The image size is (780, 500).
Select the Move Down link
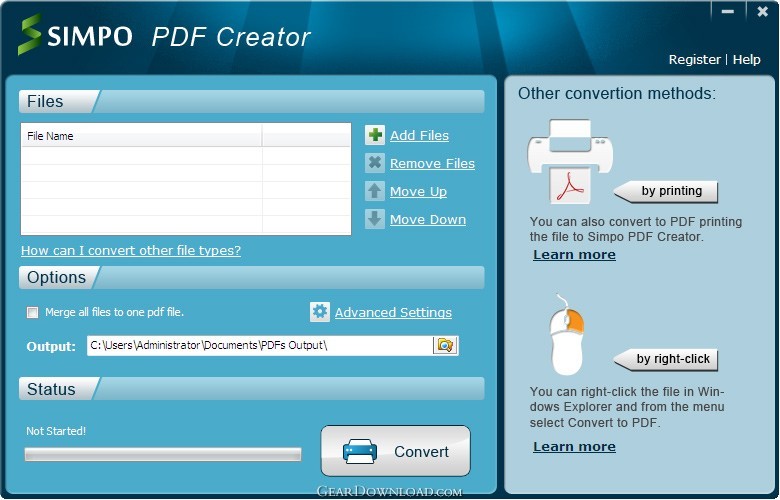[428, 219]
